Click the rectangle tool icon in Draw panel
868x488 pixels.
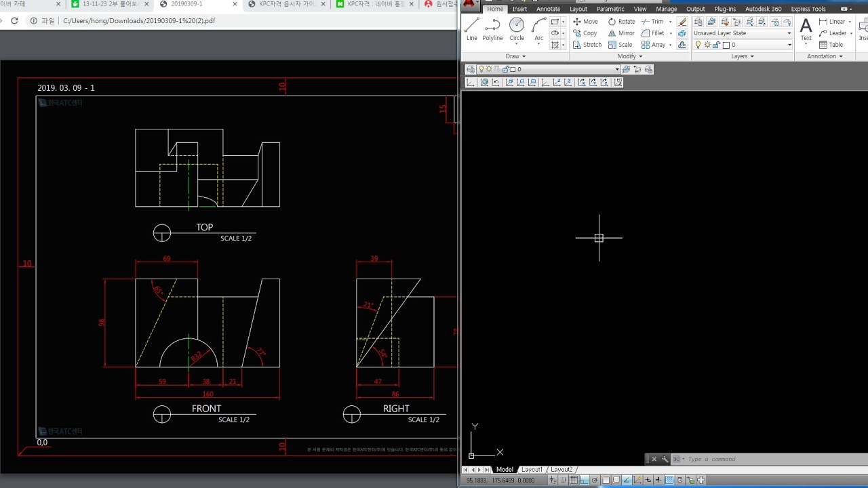(x=555, y=22)
